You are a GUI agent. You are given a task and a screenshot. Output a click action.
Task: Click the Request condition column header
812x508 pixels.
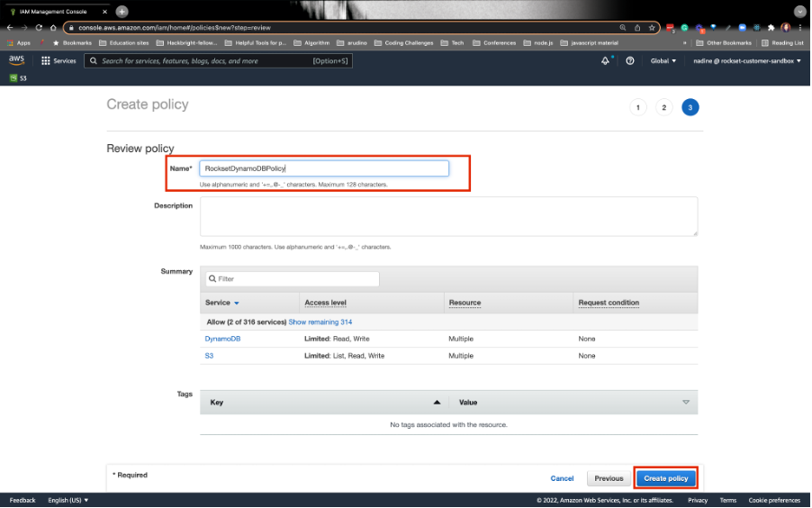609,303
